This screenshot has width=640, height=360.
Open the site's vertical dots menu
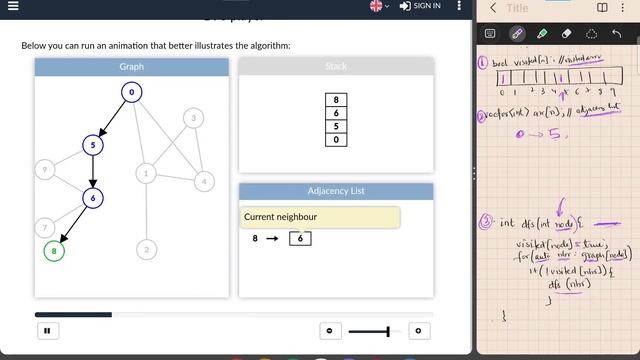click(x=459, y=5)
